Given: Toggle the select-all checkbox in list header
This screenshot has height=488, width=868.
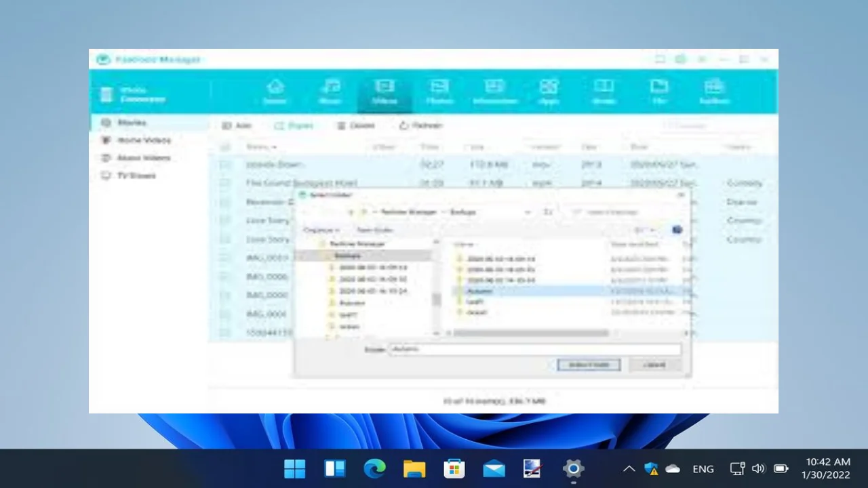Looking at the screenshot, I should tap(225, 147).
